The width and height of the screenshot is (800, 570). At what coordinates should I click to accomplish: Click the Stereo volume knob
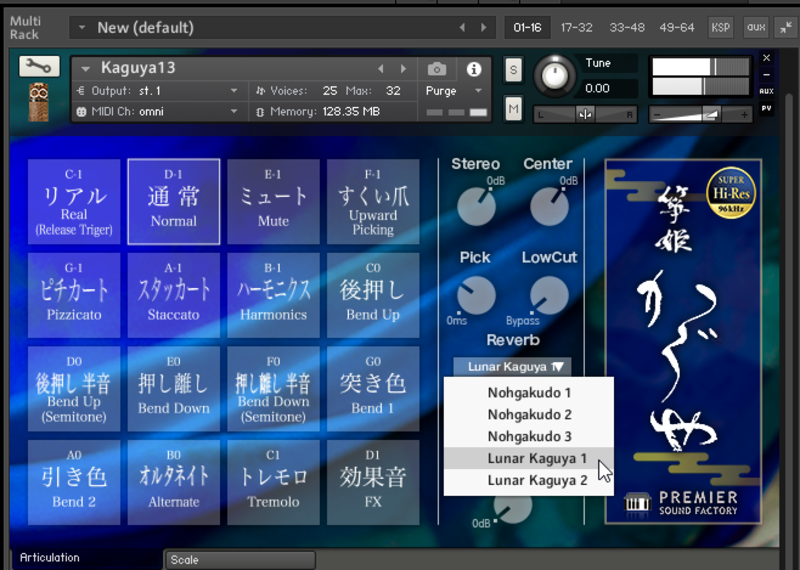(x=475, y=206)
